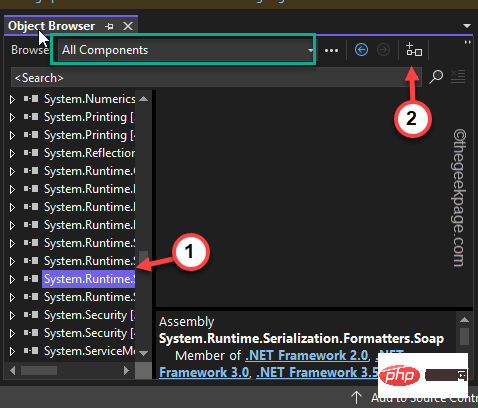Click the tree list's down scroll arrow
The height and width of the screenshot is (408, 478).
[144, 353]
